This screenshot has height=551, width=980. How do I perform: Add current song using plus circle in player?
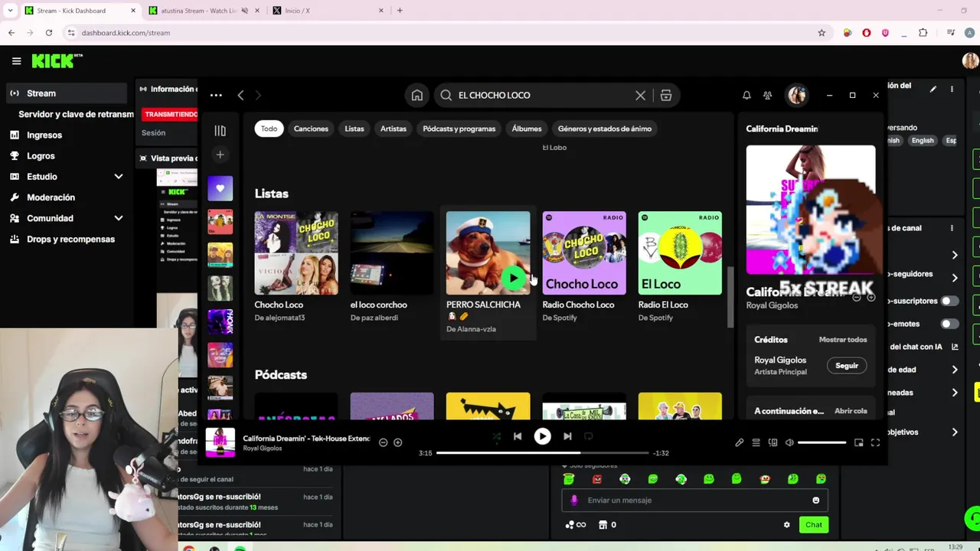coord(397,442)
